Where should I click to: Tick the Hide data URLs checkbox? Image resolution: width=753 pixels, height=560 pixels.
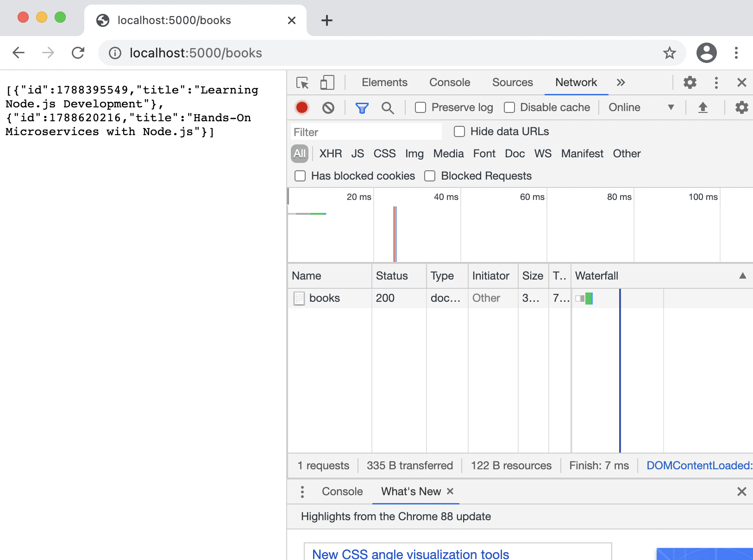pyautogui.click(x=459, y=132)
